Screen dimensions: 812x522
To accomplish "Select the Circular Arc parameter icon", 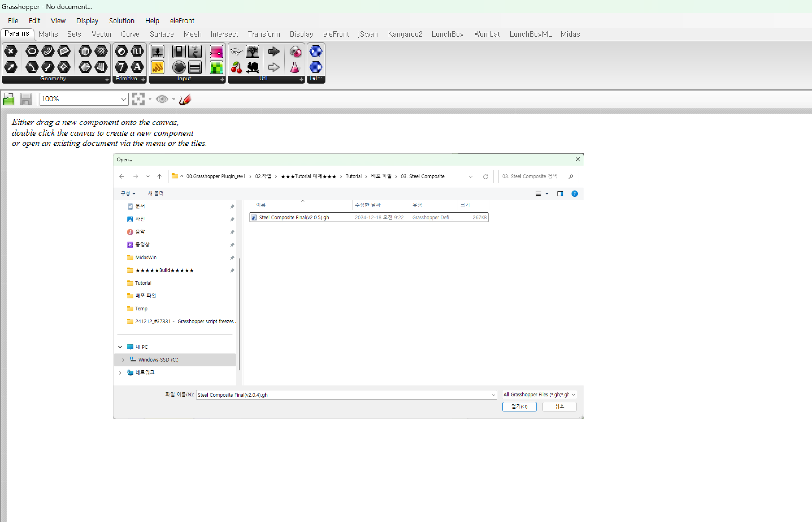I will point(32,67).
